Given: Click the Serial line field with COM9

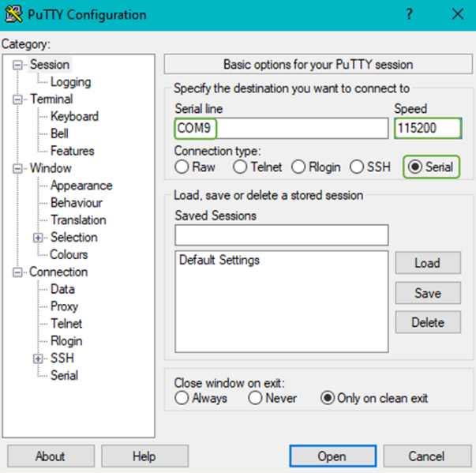Looking at the screenshot, I should 281,129.
